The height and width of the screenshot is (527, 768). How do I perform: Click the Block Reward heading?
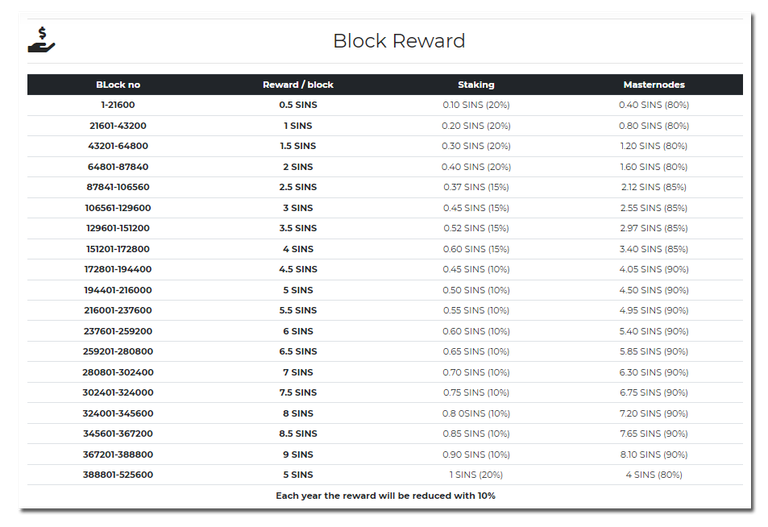coord(399,41)
